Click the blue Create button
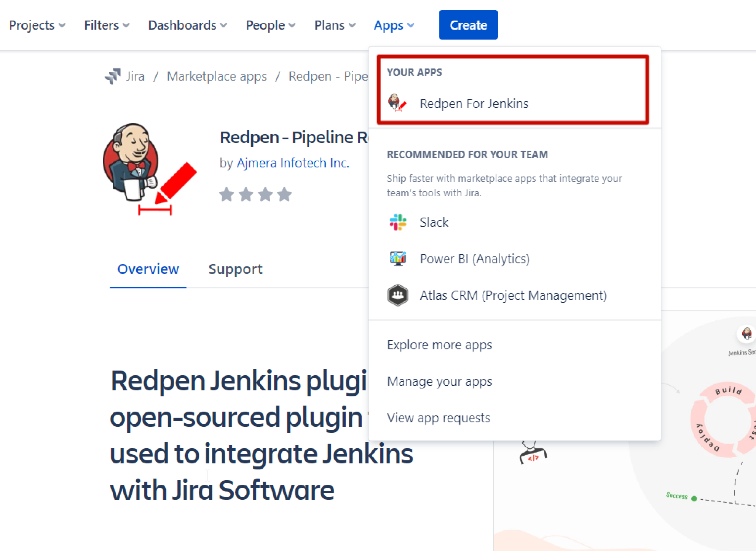This screenshot has width=756, height=551. [468, 25]
